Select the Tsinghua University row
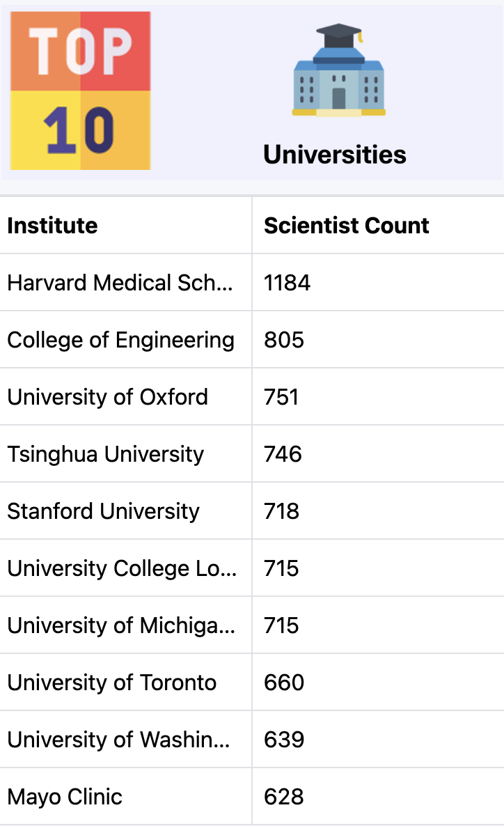504x826 pixels. (105, 454)
